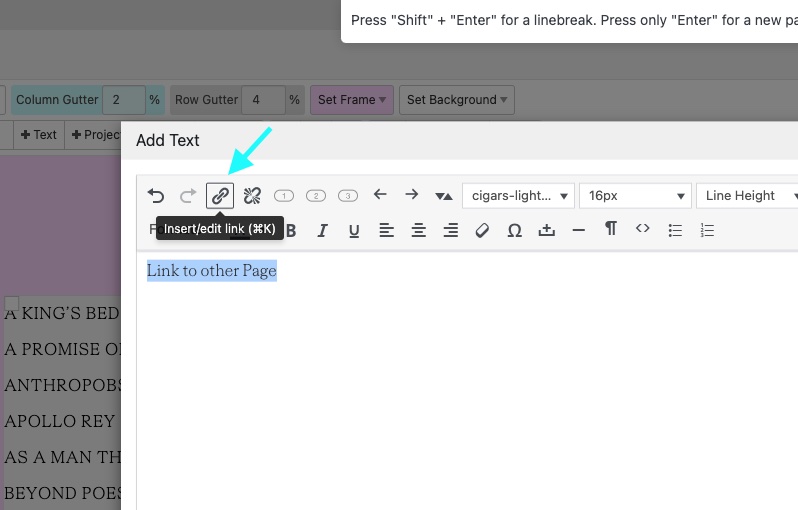Click the Column Gutter value field
Screen dimensions: 798x510
pyautogui.click(x=124, y=100)
